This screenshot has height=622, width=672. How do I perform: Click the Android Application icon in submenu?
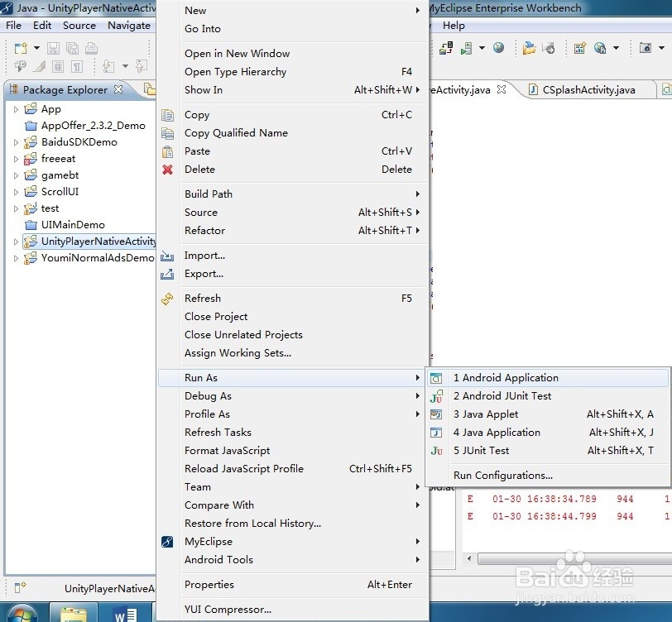[x=436, y=378]
